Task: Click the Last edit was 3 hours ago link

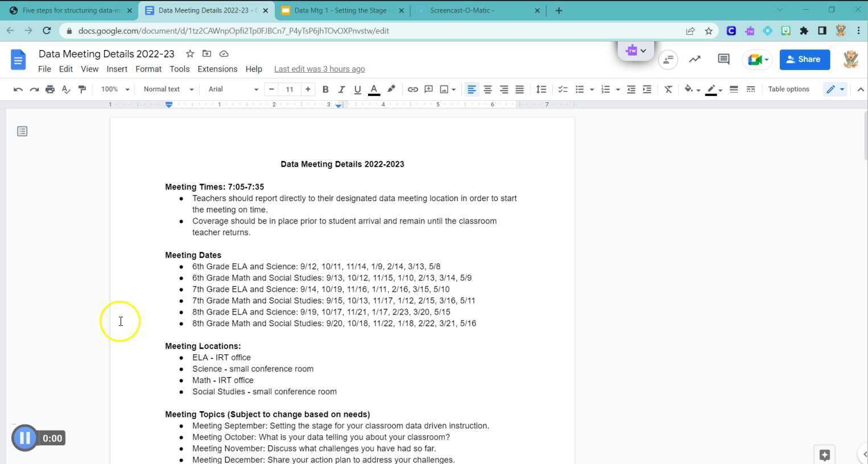Action: click(x=319, y=69)
